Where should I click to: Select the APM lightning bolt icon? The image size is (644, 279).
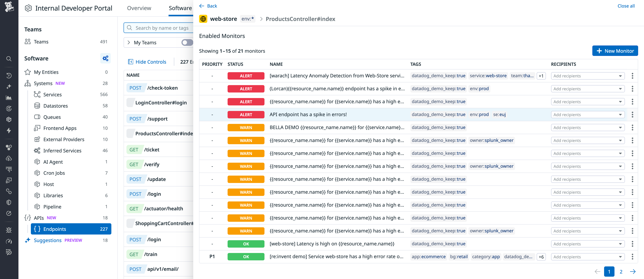9,131
